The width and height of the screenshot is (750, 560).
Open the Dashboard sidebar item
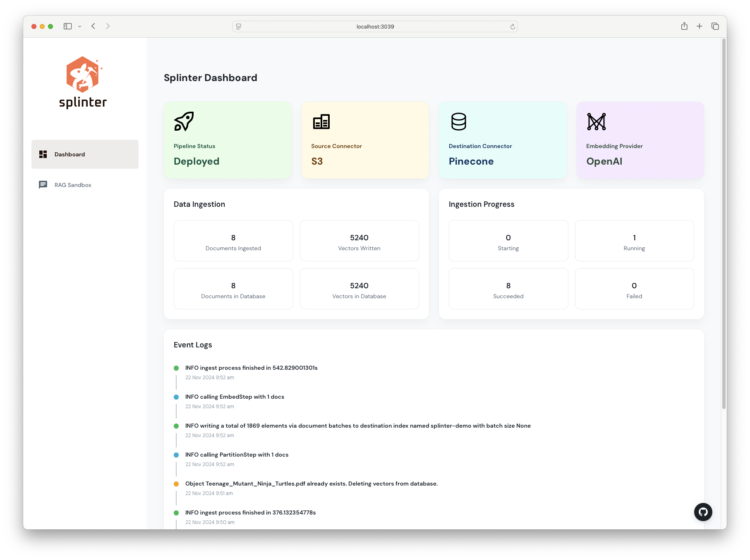[x=85, y=154]
